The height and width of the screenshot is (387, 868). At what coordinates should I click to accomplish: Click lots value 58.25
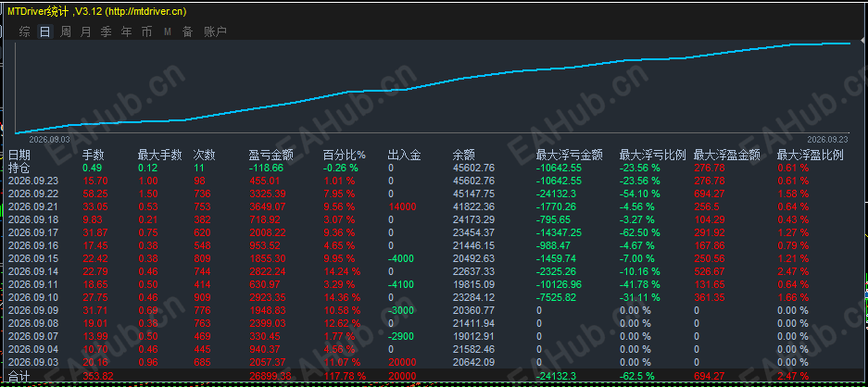[94, 193]
